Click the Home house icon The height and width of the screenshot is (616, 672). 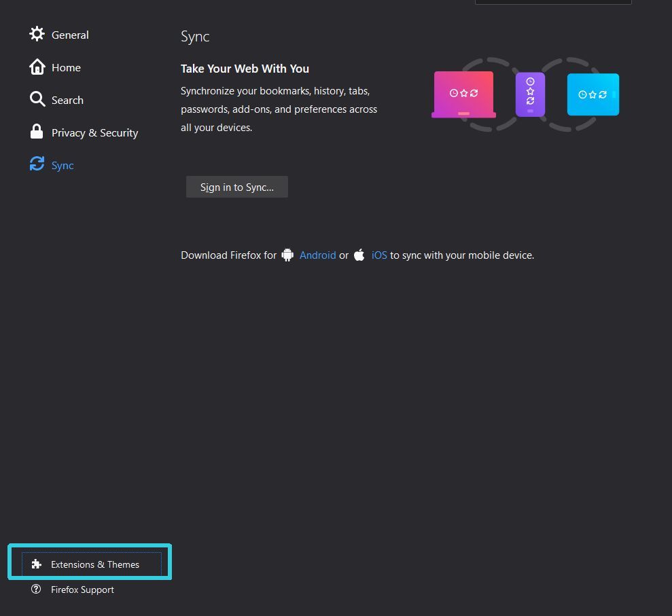pos(37,67)
